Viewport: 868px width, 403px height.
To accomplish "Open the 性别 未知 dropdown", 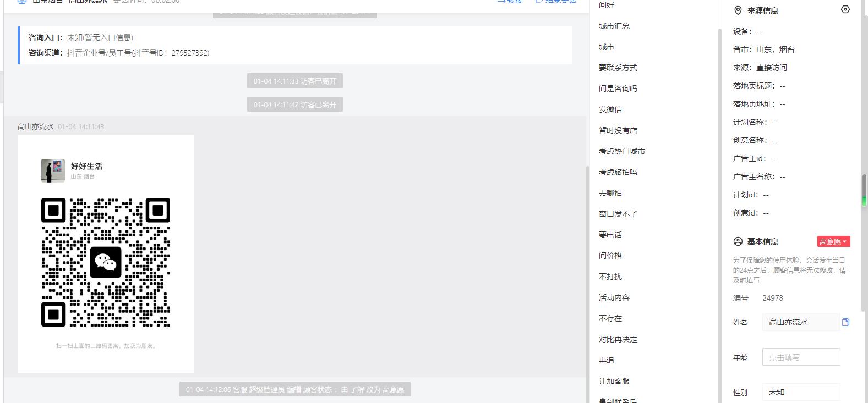I will click(x=801, y=392).
